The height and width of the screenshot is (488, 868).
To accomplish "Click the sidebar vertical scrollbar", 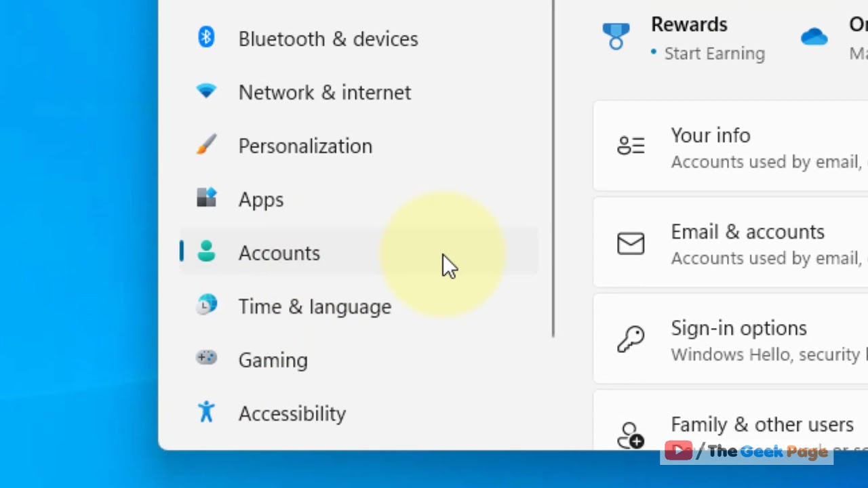I will tap(553, 168).
